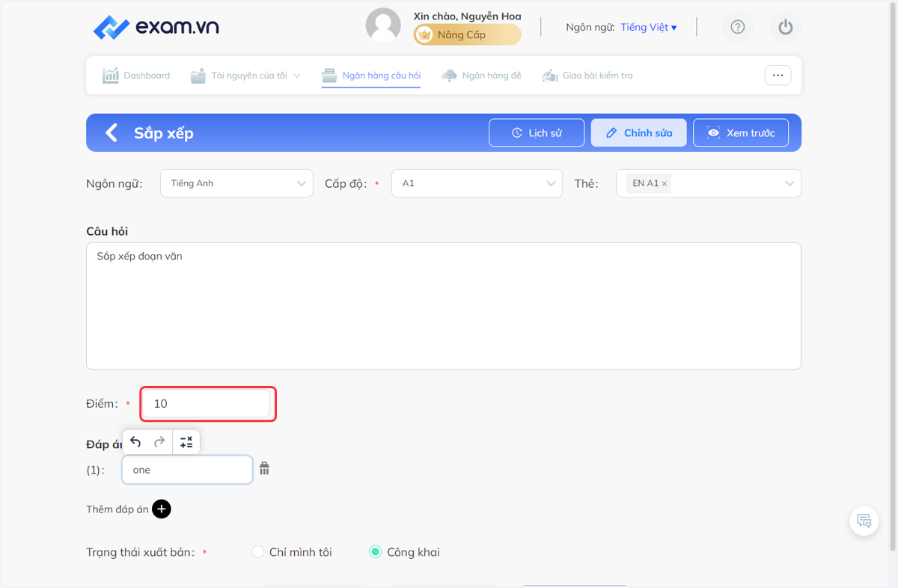Remove the EN A1 tag

pyautogui.click(x=665, y=183)
